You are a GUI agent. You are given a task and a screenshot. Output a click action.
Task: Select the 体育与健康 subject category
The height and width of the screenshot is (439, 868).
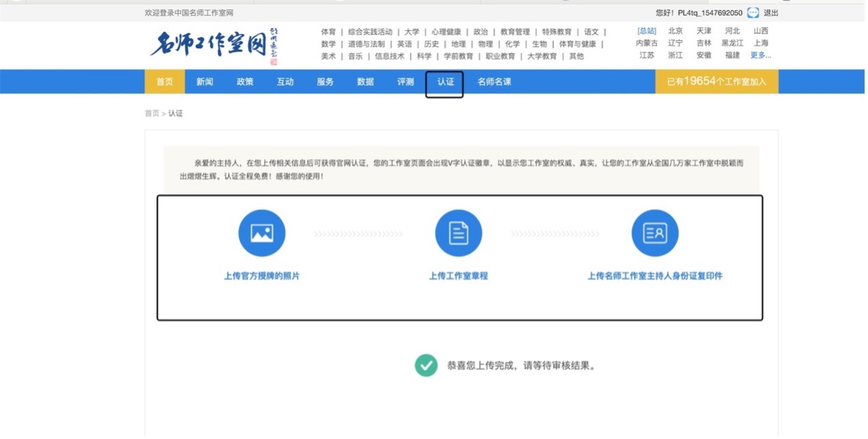pyautogui.click(x=577, y=44)
